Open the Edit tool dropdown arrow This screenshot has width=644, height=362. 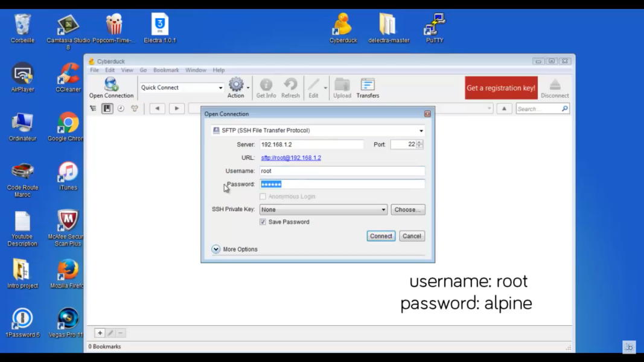pyautogui.click(x=325, y=88)
